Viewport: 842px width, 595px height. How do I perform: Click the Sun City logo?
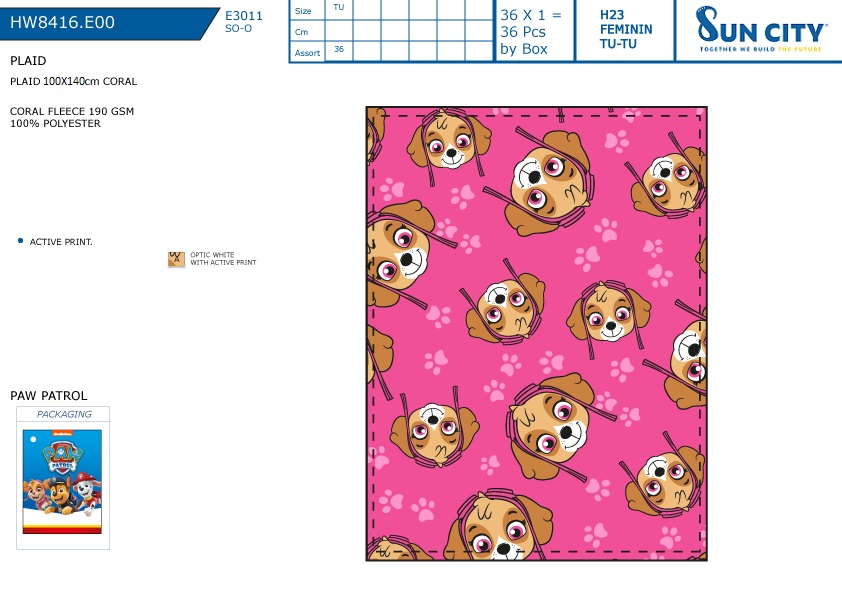(760, 29)
